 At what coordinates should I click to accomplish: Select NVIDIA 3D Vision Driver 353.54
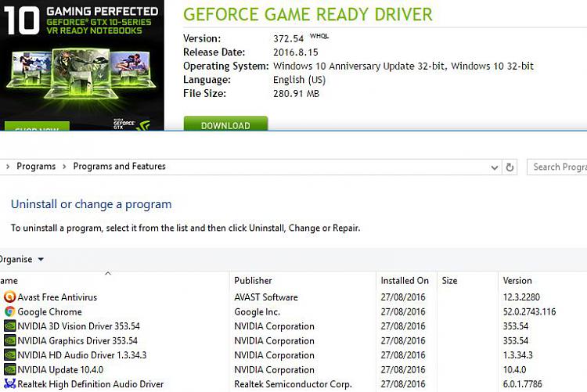pos(293,326)
